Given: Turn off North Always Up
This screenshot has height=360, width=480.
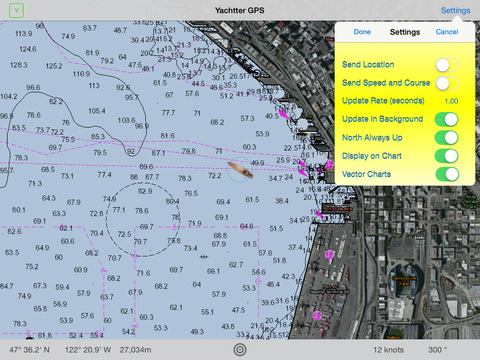Looking at the screenshot, I should pos(447,138).
